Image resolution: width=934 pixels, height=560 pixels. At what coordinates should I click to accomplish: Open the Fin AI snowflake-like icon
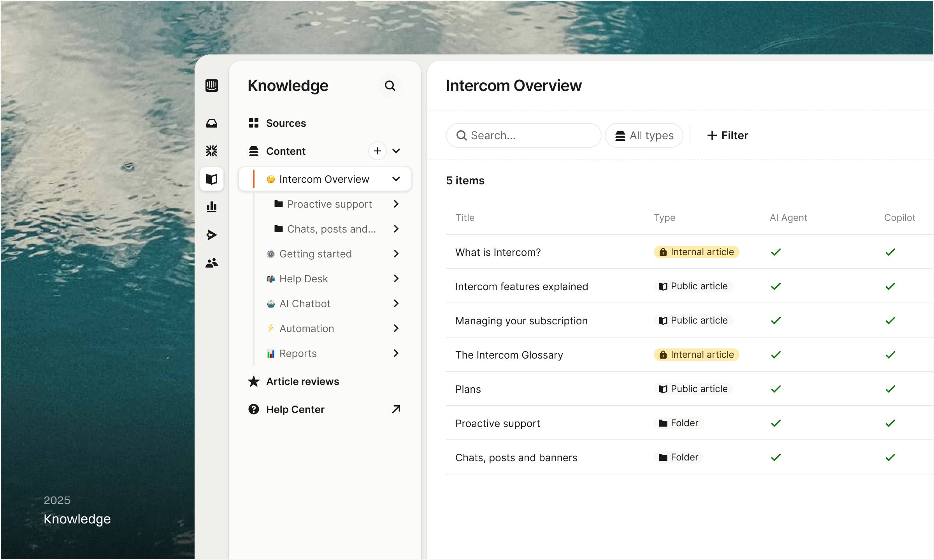coord(211,151)
